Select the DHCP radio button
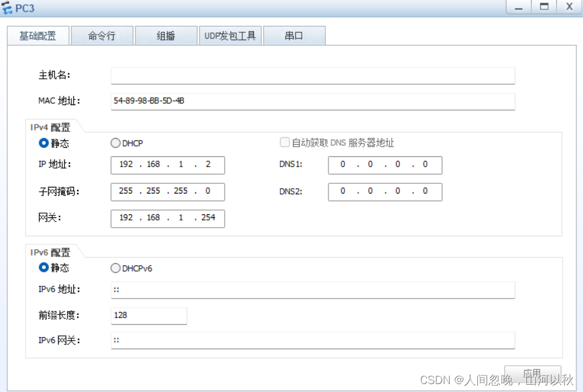Viewport: 583px width, 392px height. [115, 143]
